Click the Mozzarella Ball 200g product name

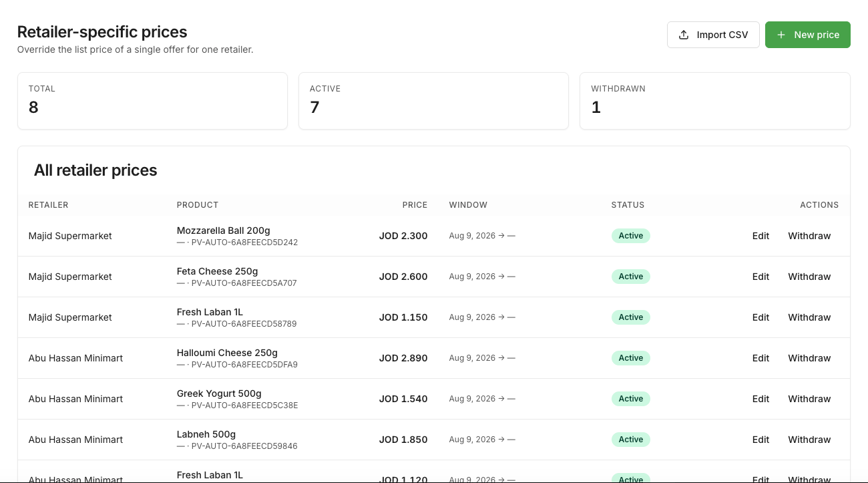click(224, 230)
